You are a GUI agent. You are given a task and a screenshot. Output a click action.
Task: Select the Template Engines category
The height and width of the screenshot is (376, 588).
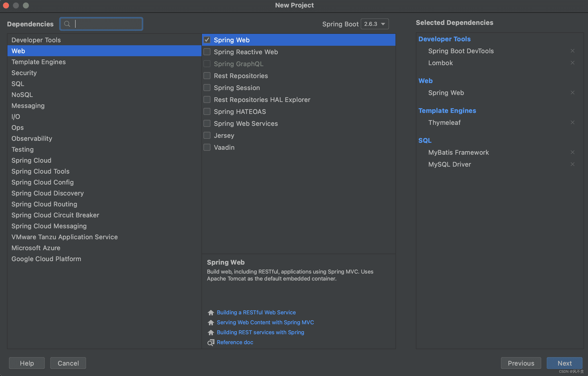[39, 62]
